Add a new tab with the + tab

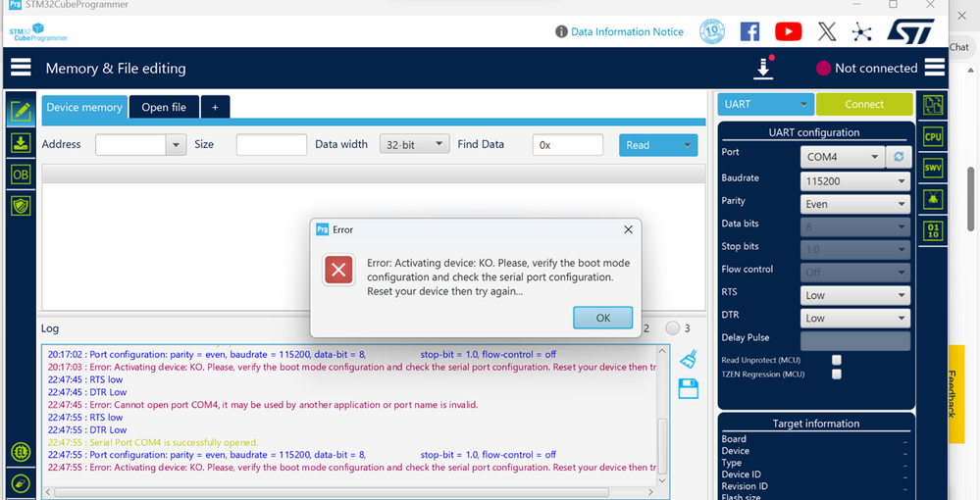[x=215, y=107]
